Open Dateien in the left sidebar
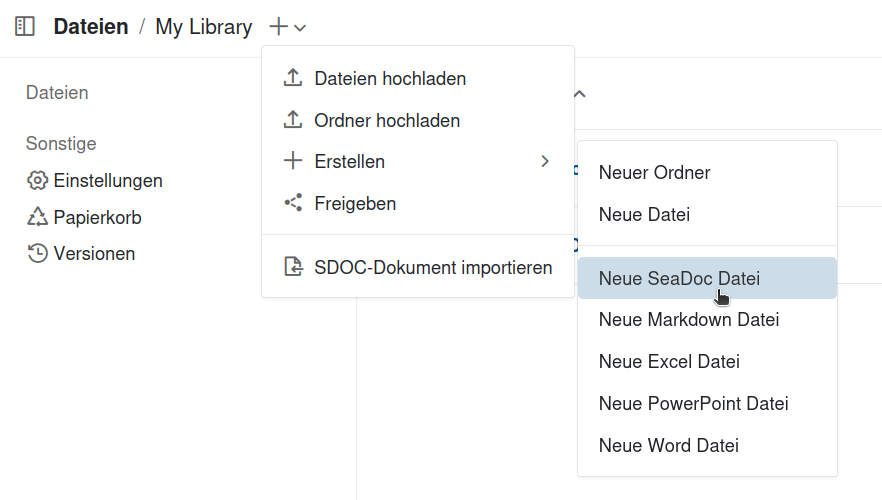 tap(57, 93)
